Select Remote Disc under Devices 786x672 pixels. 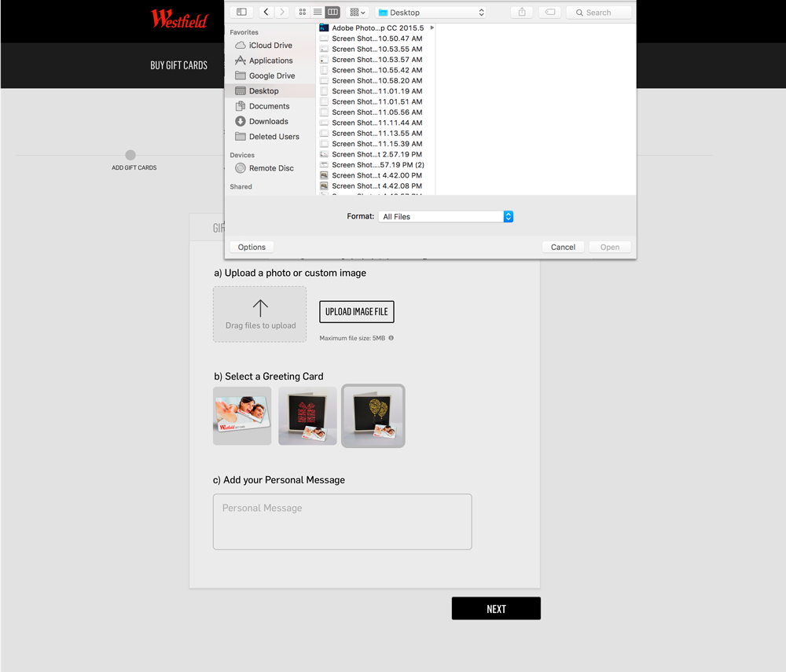coord(270,168)
